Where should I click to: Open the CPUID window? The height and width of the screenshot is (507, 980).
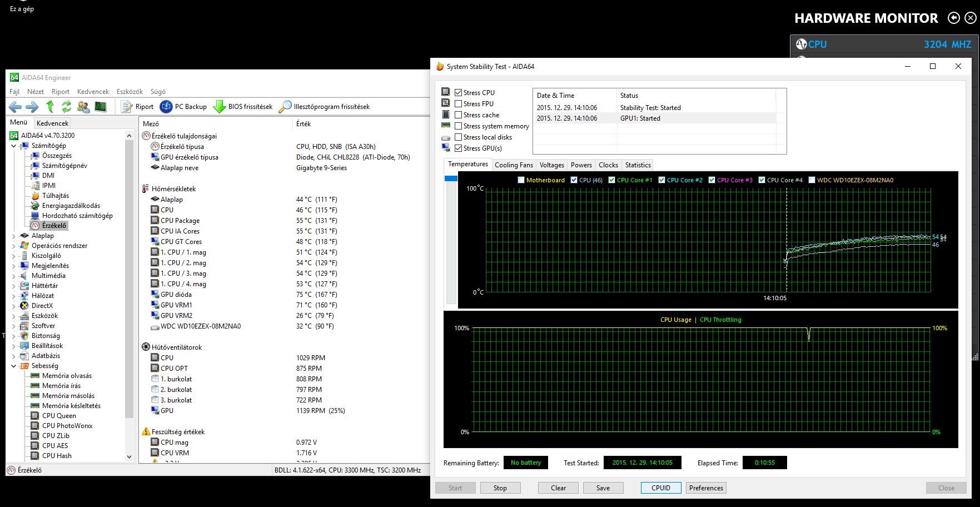coord(661,488)
